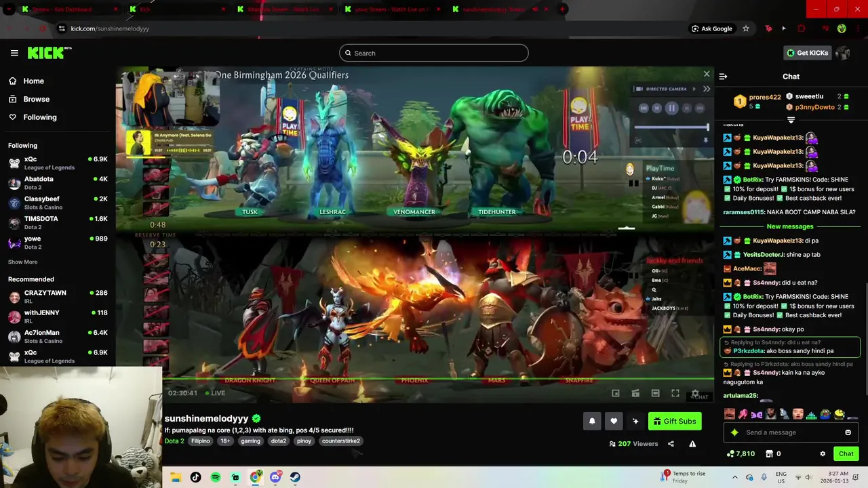
Task: Open video player settings gear
Action: click(x=695, y=393)
